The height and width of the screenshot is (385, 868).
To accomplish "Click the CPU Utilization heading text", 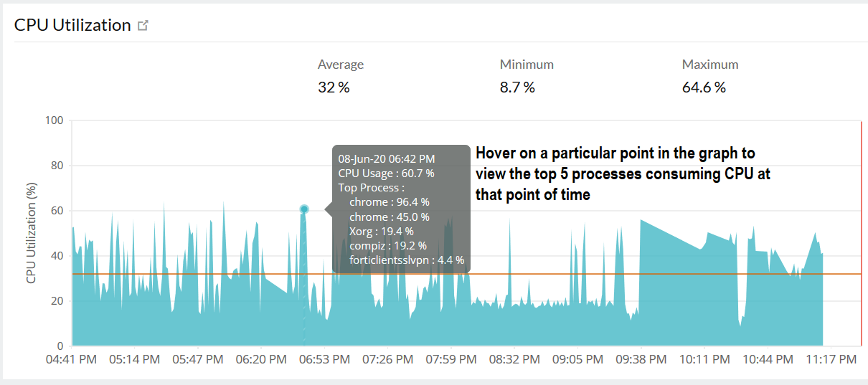I will (72, 25).
